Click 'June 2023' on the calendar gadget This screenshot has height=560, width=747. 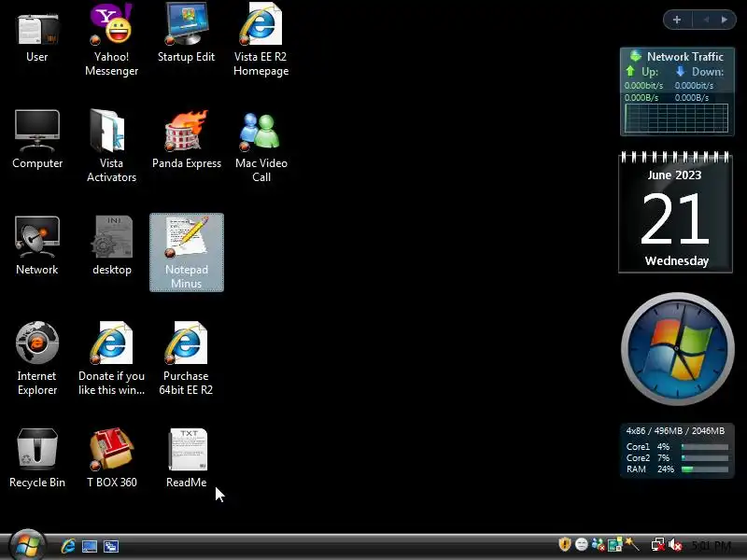point(674,175)
